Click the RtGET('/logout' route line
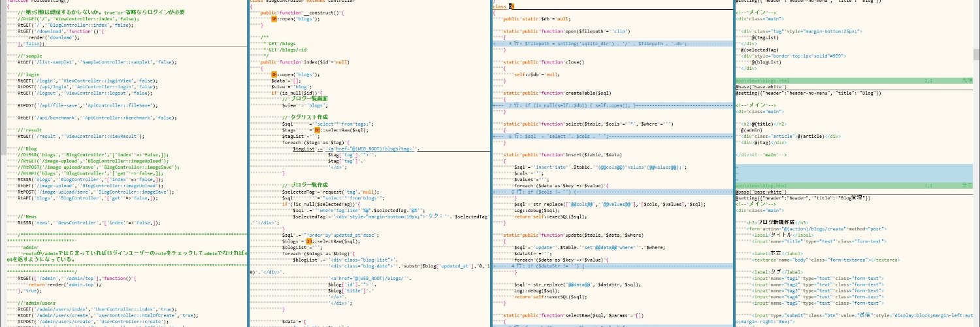 pos(84,93)
